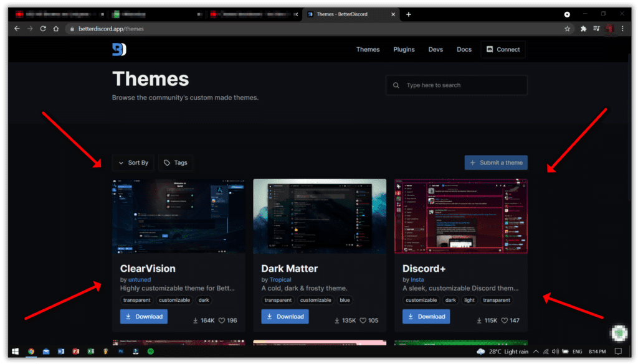Expand the Sort By dropdown
638x364 pixels.
point(133,162)
